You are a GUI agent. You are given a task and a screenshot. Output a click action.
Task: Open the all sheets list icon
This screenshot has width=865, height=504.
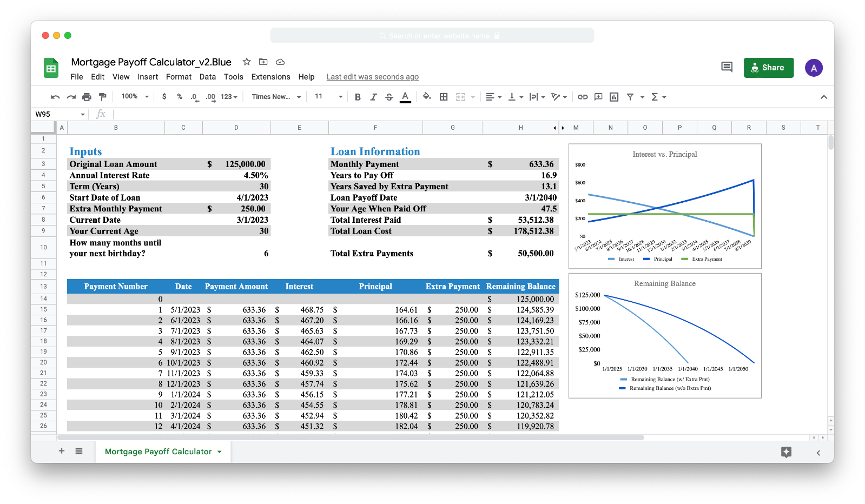79,451
